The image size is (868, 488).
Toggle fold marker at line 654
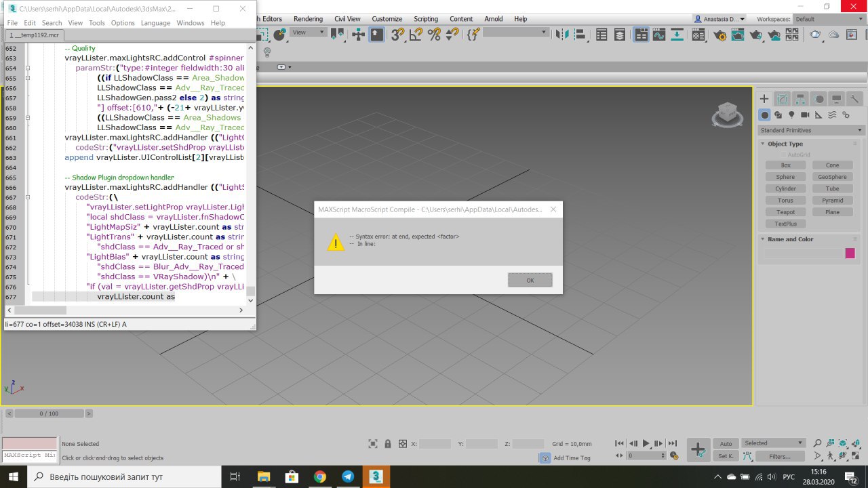(28, 68)
